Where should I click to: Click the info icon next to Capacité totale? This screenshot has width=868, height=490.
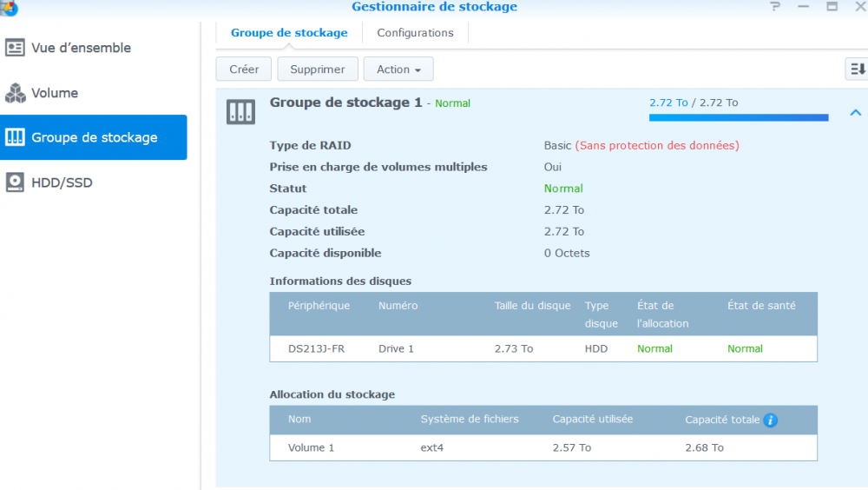point(770,420)
